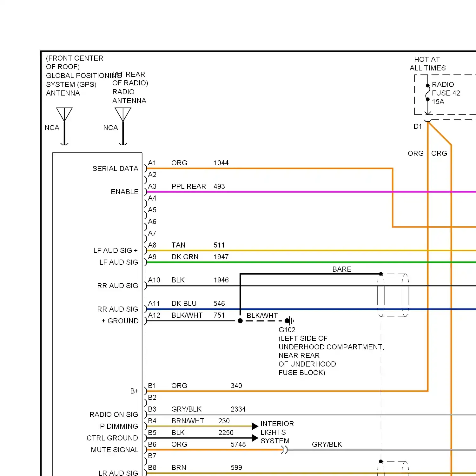
Task: Click pin 'B1' connector label
Action: pyautogui.click(x=152, y=386)
